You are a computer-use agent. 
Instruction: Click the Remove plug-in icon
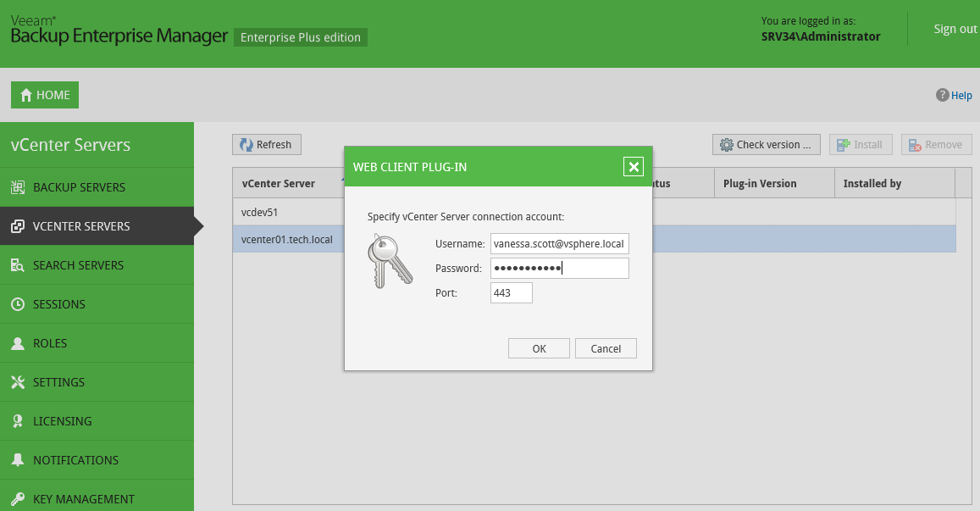(x=915, y=144)
